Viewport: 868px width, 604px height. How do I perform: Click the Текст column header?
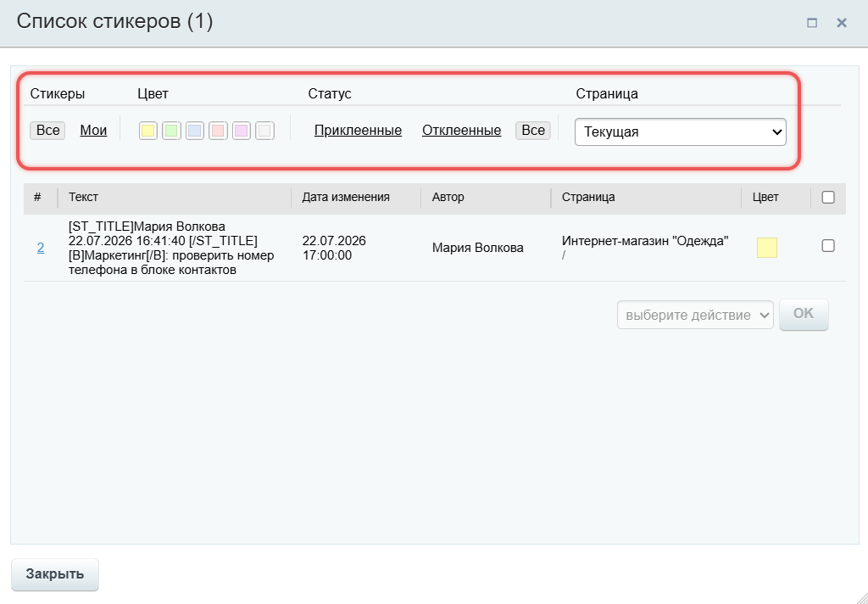(84, 198)
